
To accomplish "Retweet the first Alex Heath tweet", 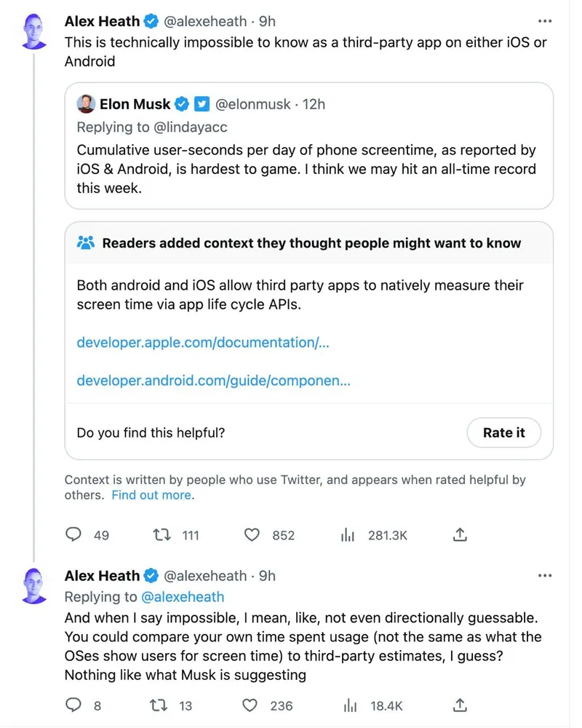I will [x=162, y=535].
